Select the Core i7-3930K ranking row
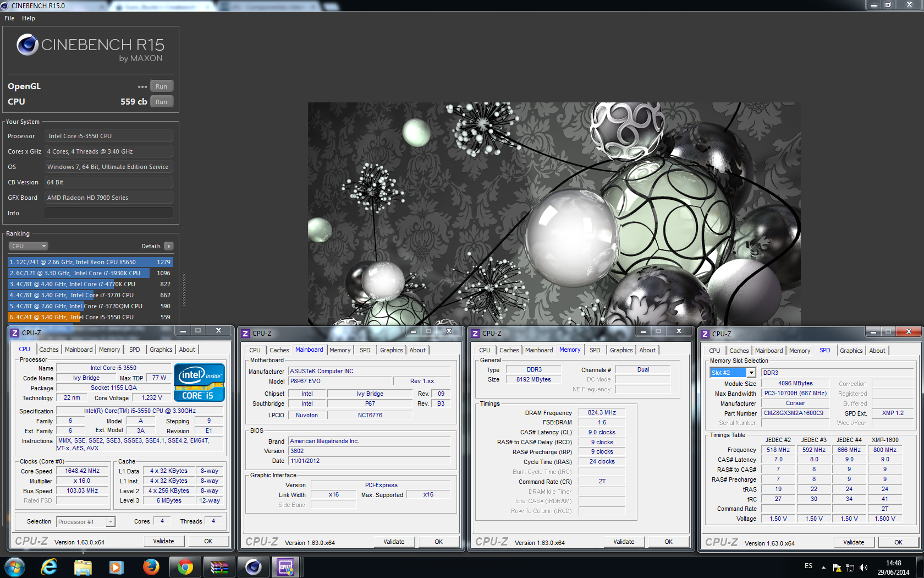 90,273
